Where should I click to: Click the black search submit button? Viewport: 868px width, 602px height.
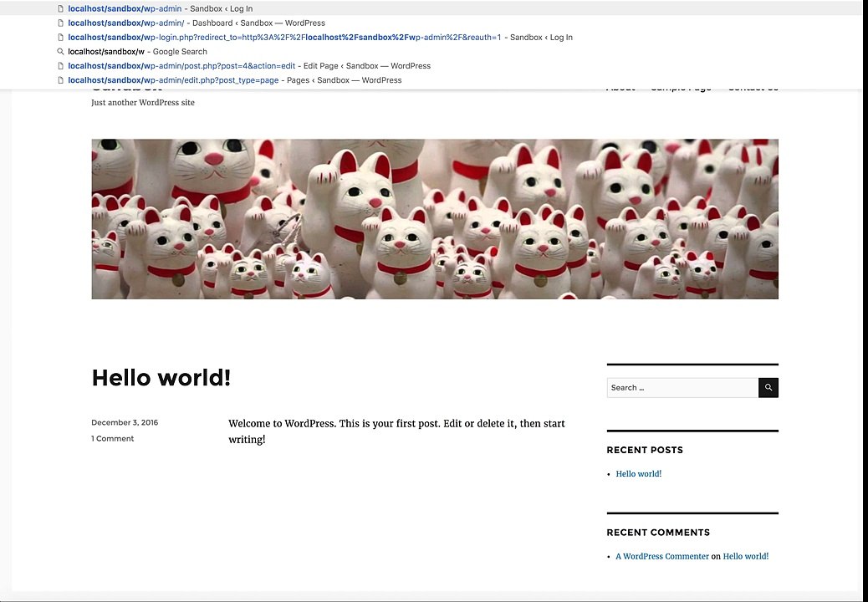pos(768,388)
